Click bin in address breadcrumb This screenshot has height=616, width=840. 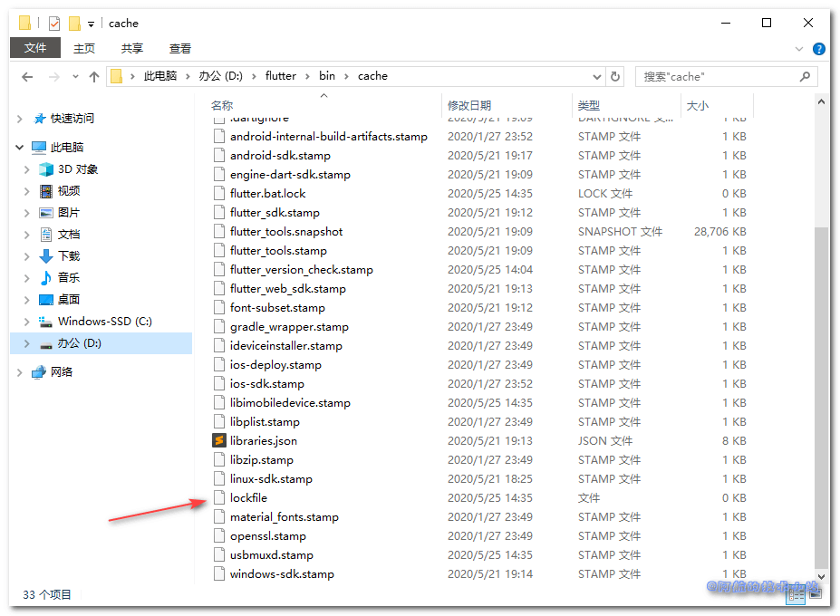tap(327, 76)
